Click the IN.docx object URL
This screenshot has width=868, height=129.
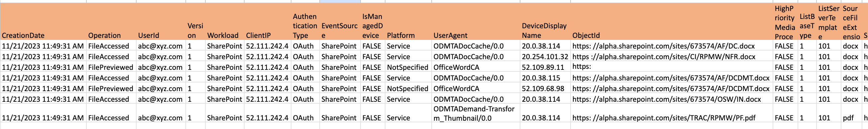click(x=667, y=99)
